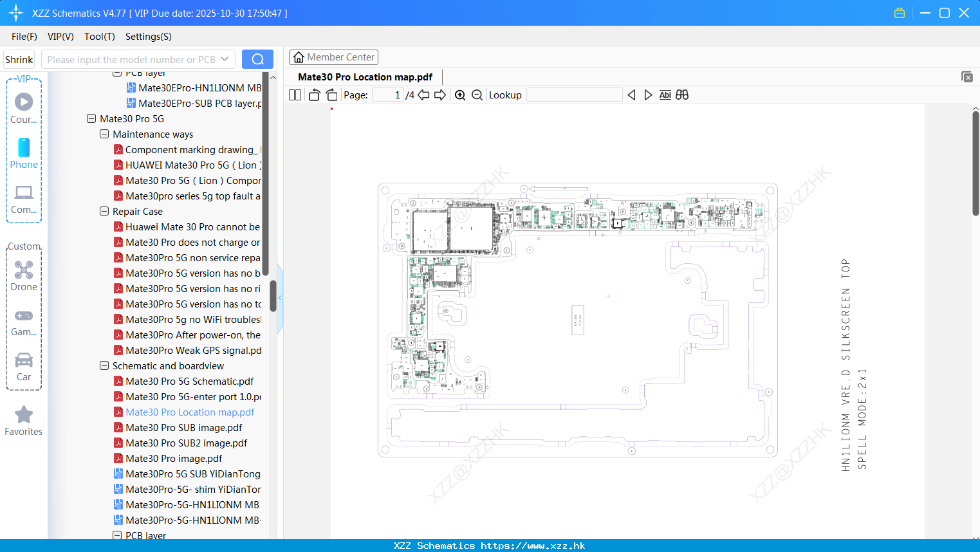Open Mate30pro series 5g top fault file
This screenshot has height=552, width=980.
(187, 196)
